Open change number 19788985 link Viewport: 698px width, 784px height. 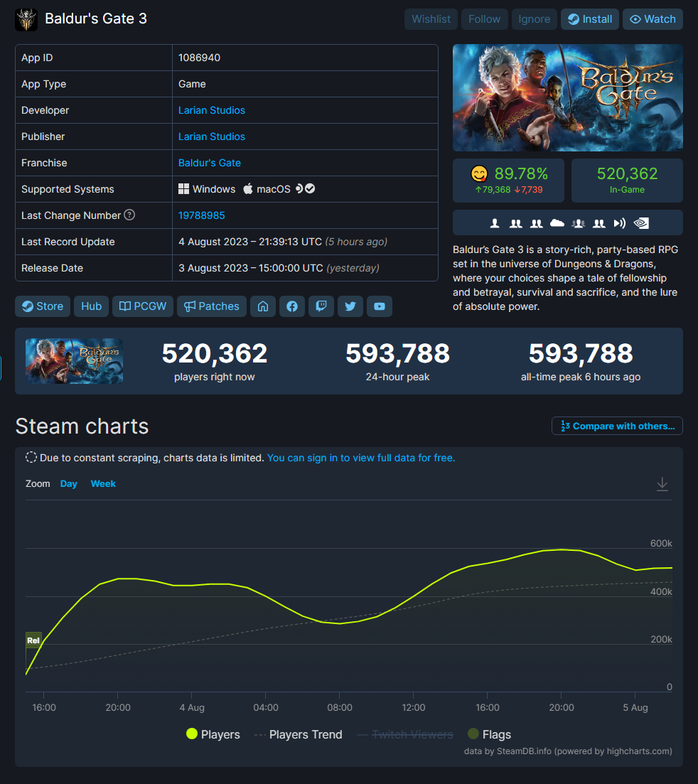(201, 215)
